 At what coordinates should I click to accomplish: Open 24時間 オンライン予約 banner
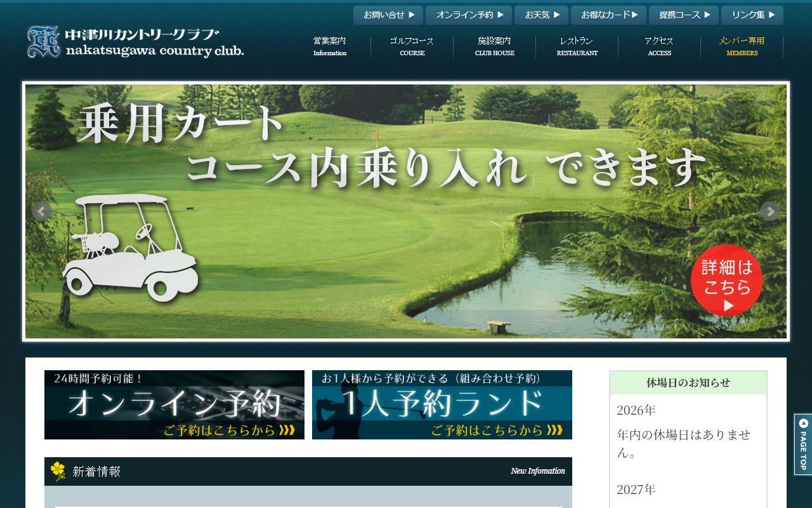click(x=174, y=404)
